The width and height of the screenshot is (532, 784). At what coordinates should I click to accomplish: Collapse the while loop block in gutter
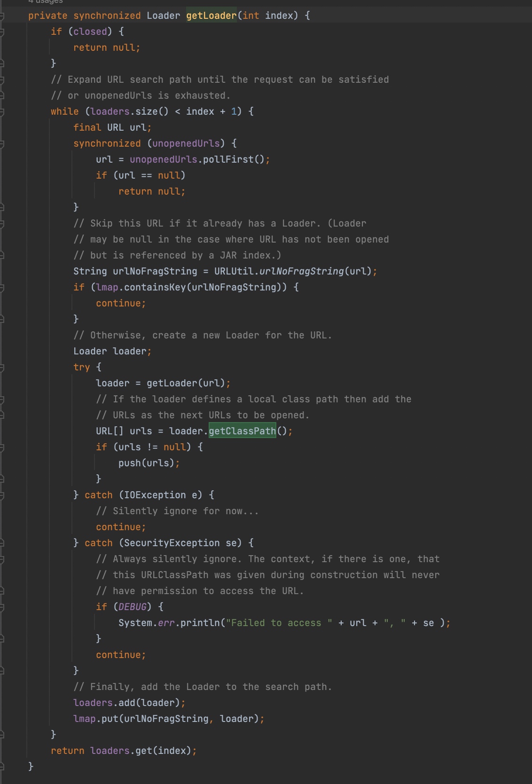pos(2,112)
